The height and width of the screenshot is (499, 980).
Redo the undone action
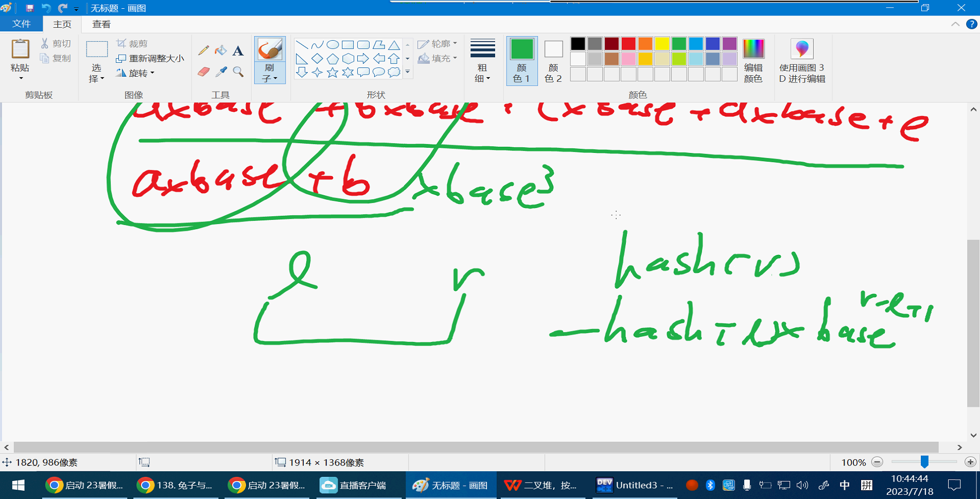pos(63,8)
